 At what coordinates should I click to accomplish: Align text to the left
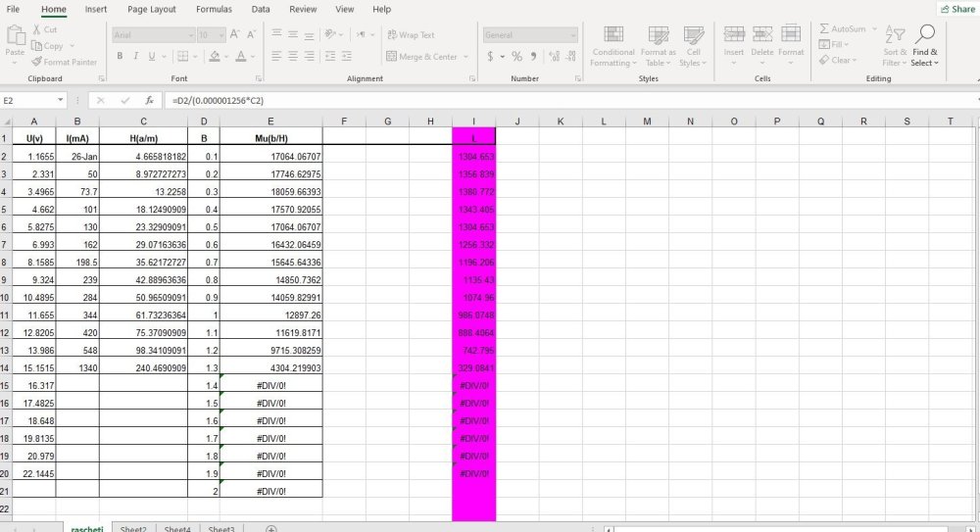276,56
